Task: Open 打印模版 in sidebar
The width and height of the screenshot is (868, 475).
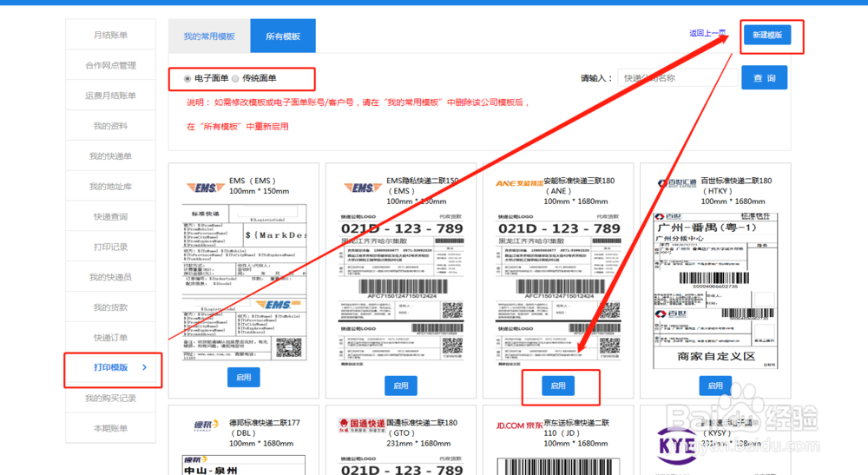Action: 111,367
